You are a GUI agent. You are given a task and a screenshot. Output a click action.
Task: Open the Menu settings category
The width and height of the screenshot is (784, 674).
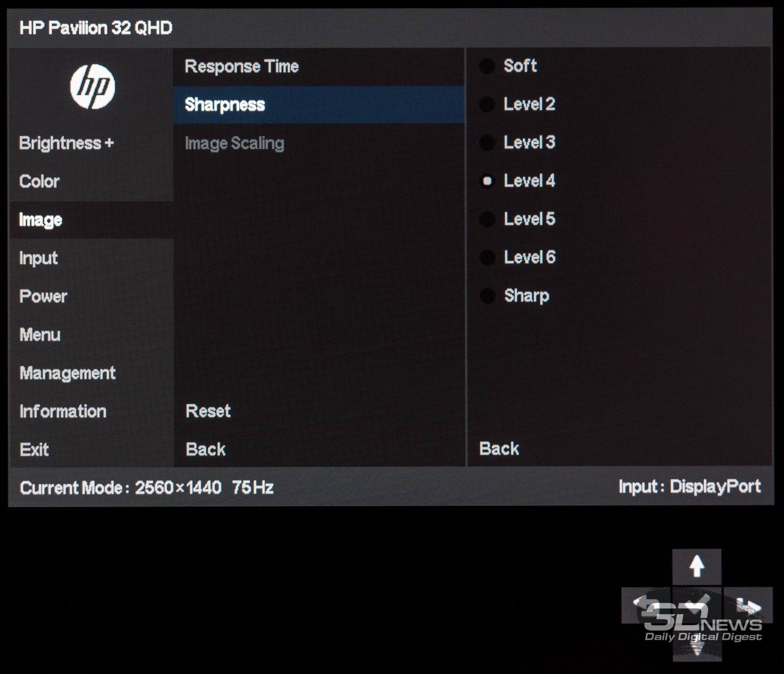pyautogui.click(x=91, y=335)
